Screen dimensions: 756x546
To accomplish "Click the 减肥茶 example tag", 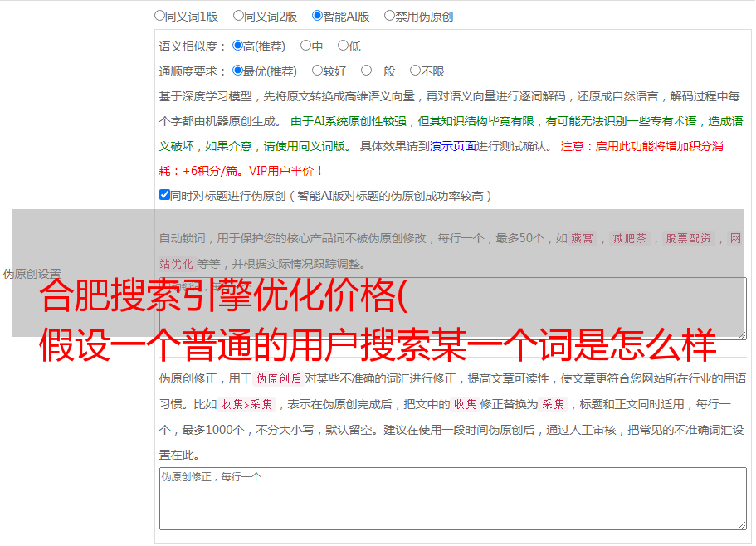I will [x=629, y=238].
